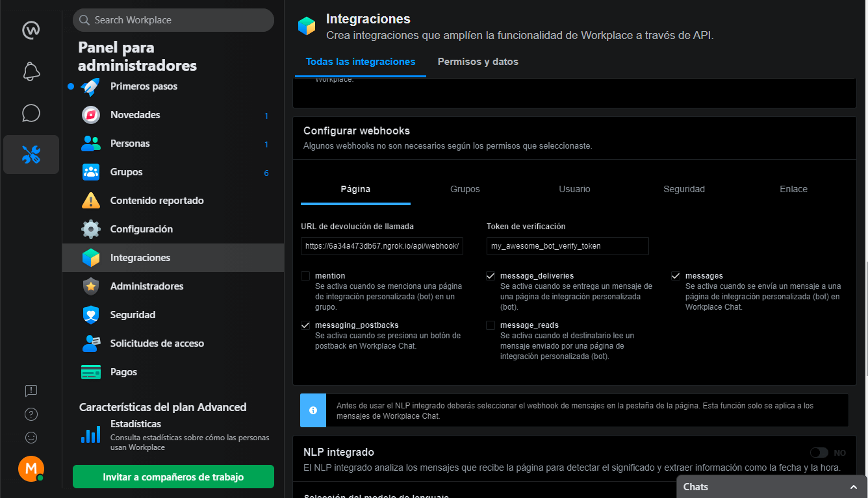This screenshot has height=498, width=868.
Task: Click the cube icon beside Integraciones in sidebar
Action: [91, 258]
